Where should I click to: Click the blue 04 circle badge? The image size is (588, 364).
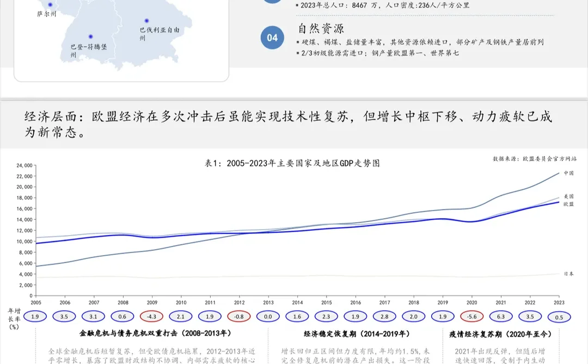pyautogui.click(x=272, y=38)
